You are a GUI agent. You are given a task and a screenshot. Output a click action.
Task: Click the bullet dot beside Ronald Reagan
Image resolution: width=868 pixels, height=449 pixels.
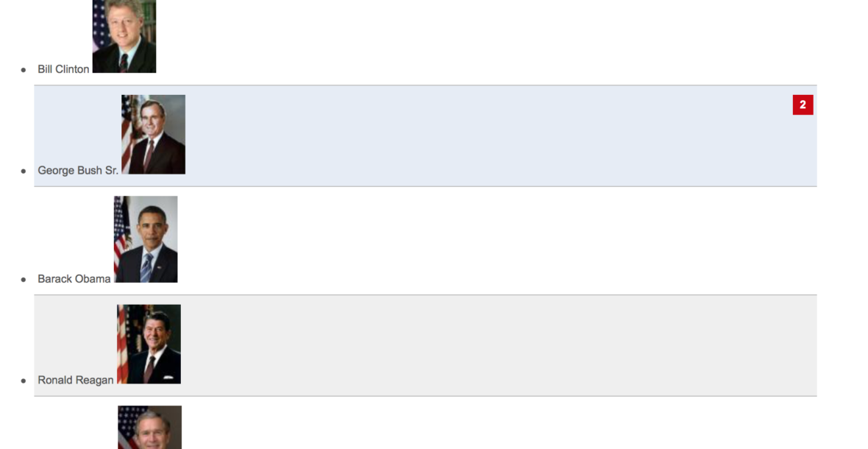pos(24,381)
